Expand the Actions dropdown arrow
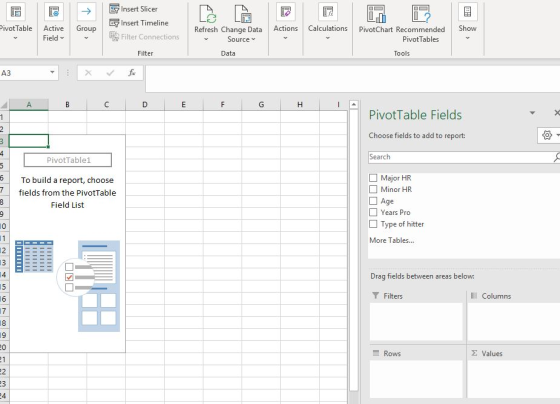 285,38
